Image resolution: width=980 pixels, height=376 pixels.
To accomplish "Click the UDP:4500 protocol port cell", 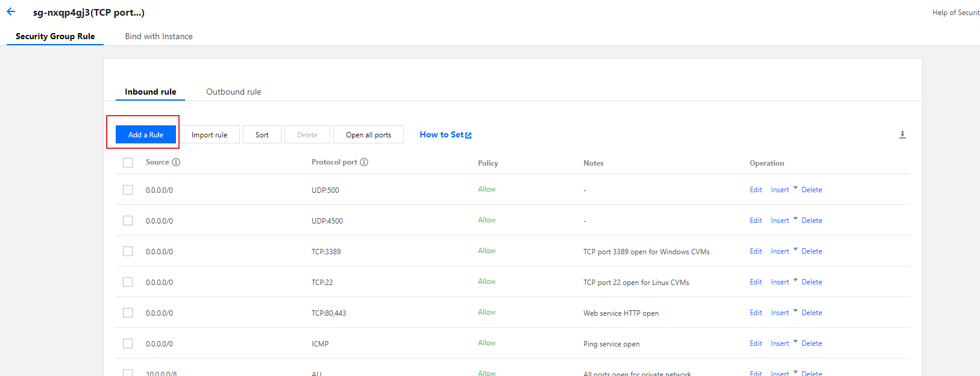I will [327, 221].
